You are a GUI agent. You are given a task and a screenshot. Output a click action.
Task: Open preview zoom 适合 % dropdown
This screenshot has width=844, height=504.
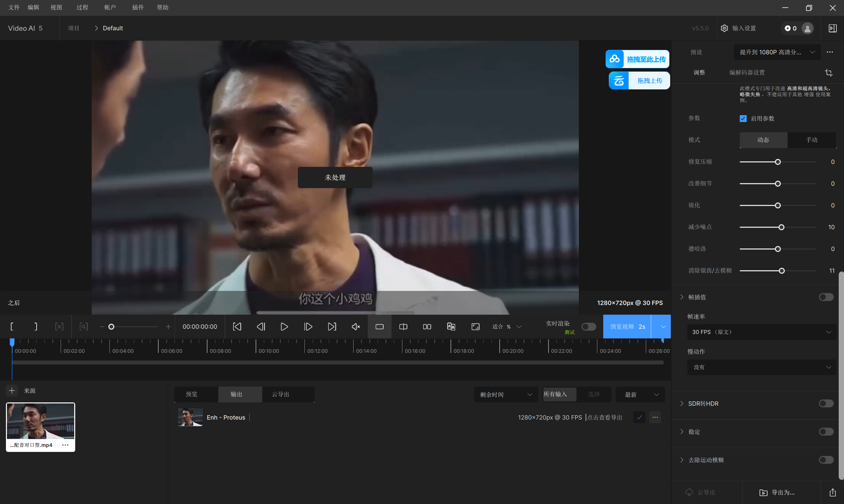coord(507,326)
